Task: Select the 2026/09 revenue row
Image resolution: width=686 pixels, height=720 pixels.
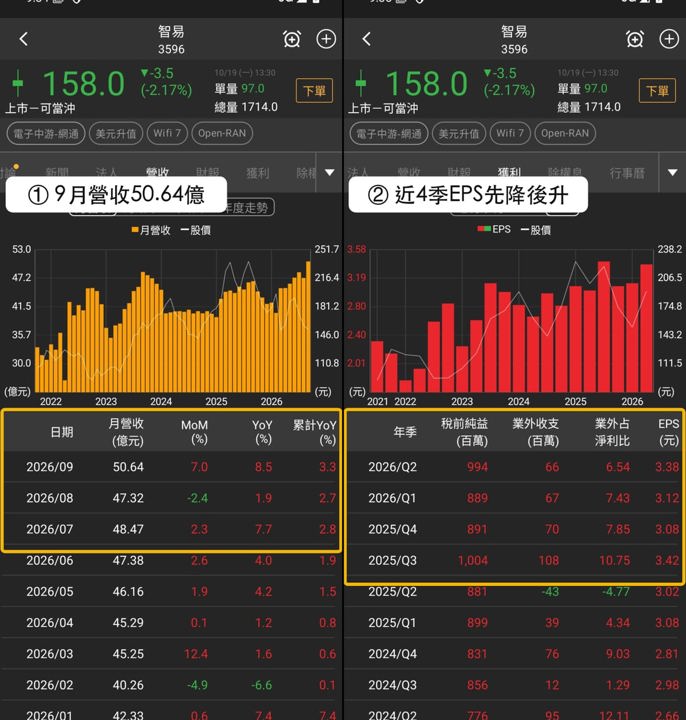Action: coord(171,467)
